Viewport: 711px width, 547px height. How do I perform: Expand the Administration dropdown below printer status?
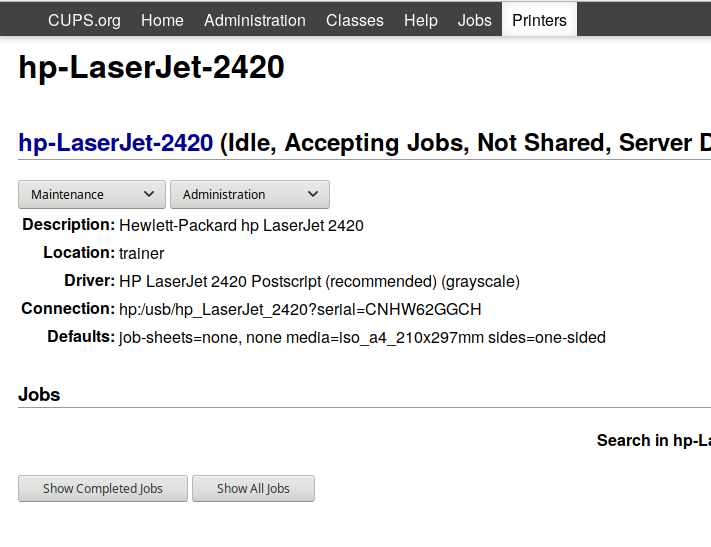click(x=249, y=194)
